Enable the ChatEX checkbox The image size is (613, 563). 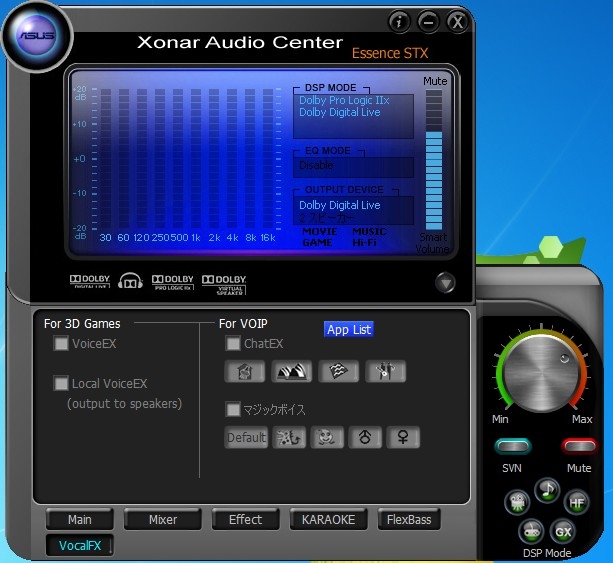pos(233,344)
